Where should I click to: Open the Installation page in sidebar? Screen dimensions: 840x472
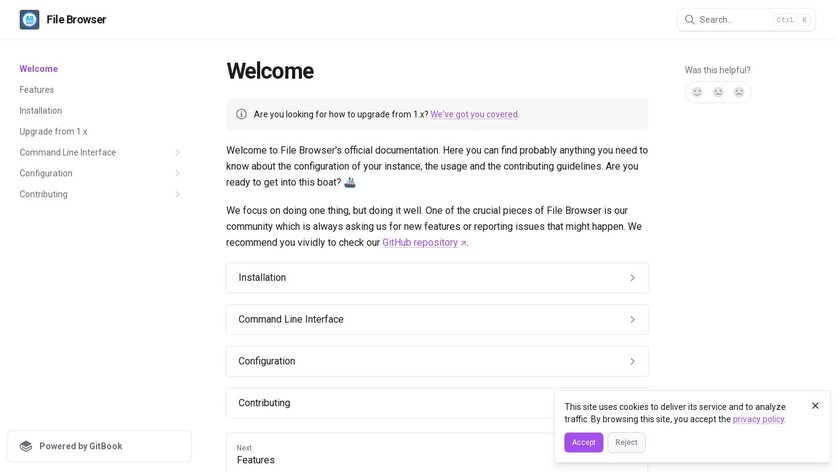point(41,111)
